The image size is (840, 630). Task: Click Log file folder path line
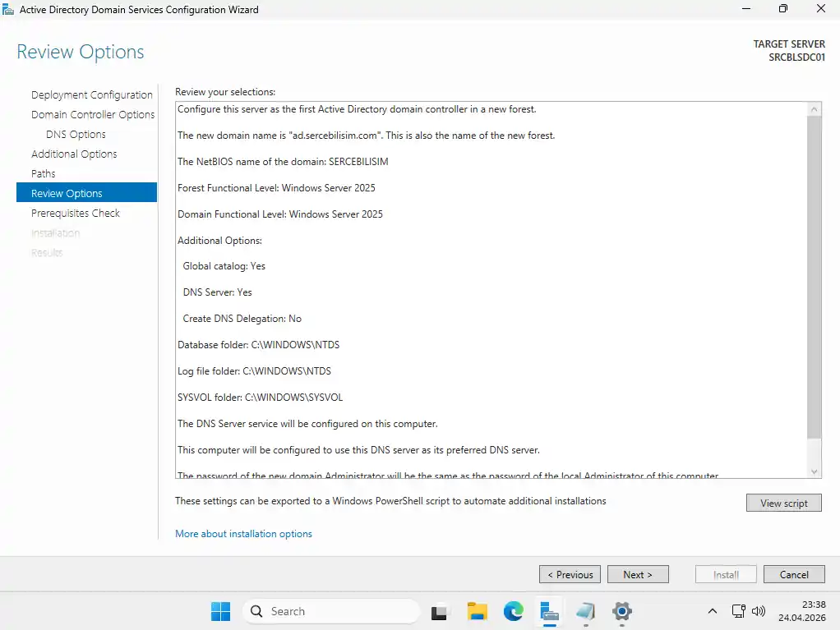(x=254, y=371)
